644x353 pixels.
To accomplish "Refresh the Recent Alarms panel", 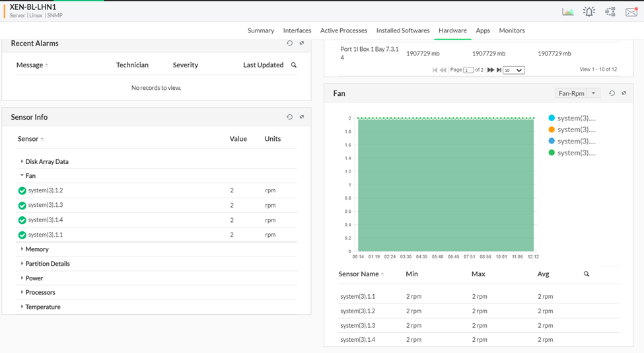I will tap(289, 43).
